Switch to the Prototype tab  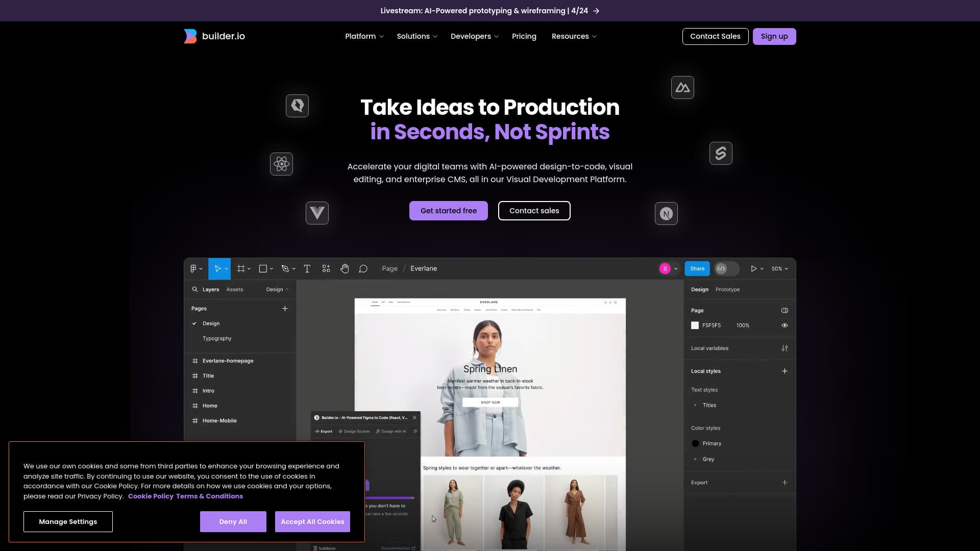727,289
